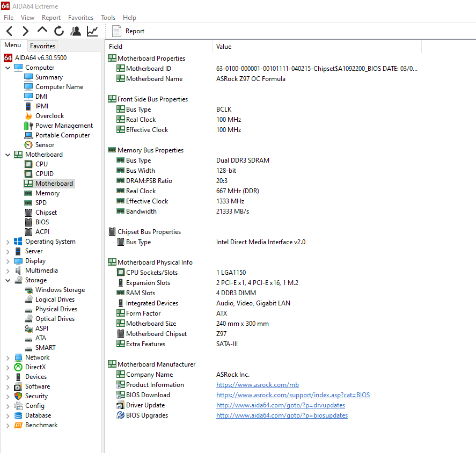
Task: Select the ATA tree item
Action: [x=35, y=338]
